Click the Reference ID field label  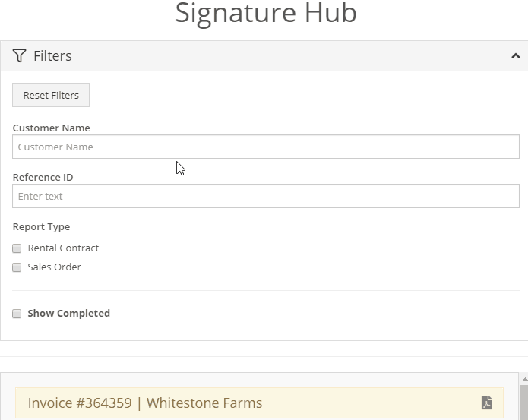pos(43,177)
